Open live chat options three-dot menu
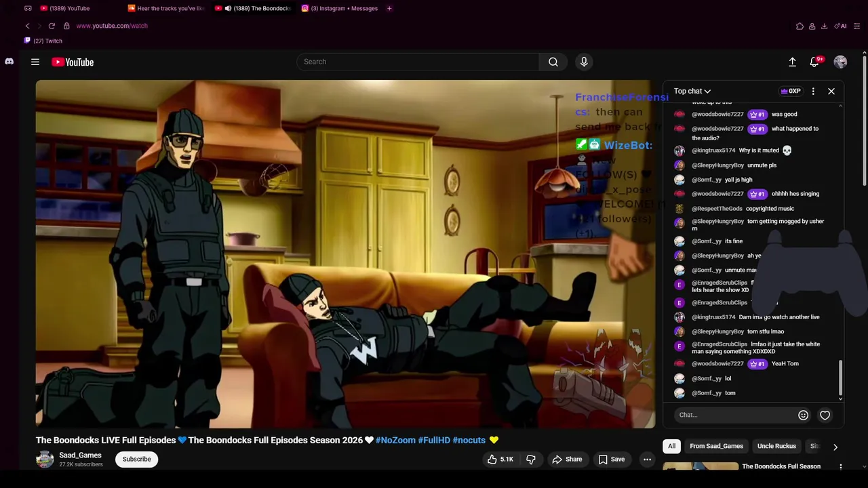Viewport: 868px width, 488px height. pyautogui.click(x=813, y=91)
